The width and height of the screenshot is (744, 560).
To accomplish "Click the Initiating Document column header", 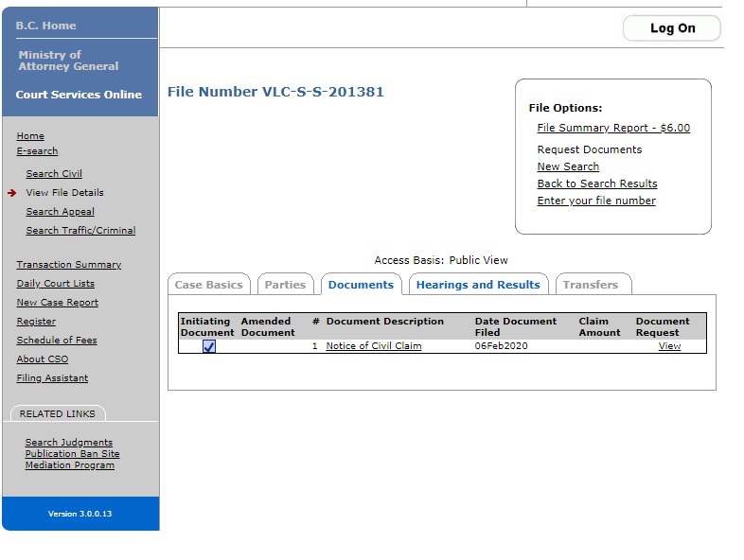I will (207, 326).
